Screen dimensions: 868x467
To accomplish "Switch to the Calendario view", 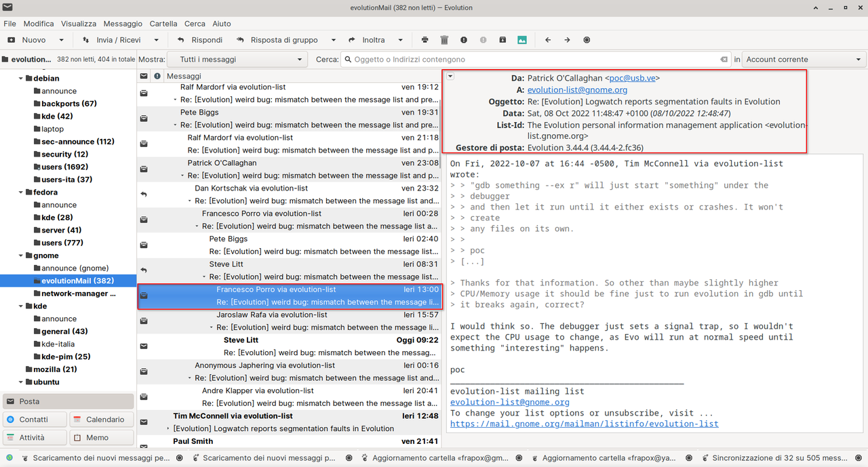I will (102, 420).
